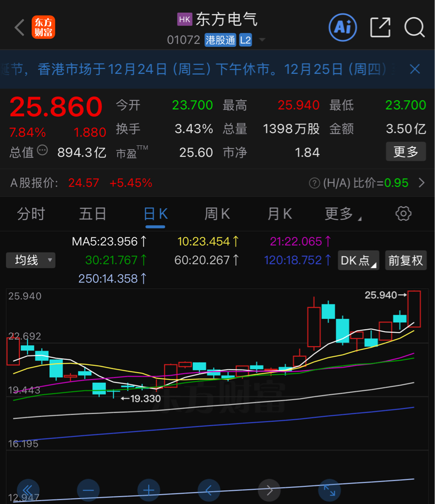Screen dimensions: 435x504
Task: Tap the 市盈 25.60 value
Action: [x=196, y=153]
